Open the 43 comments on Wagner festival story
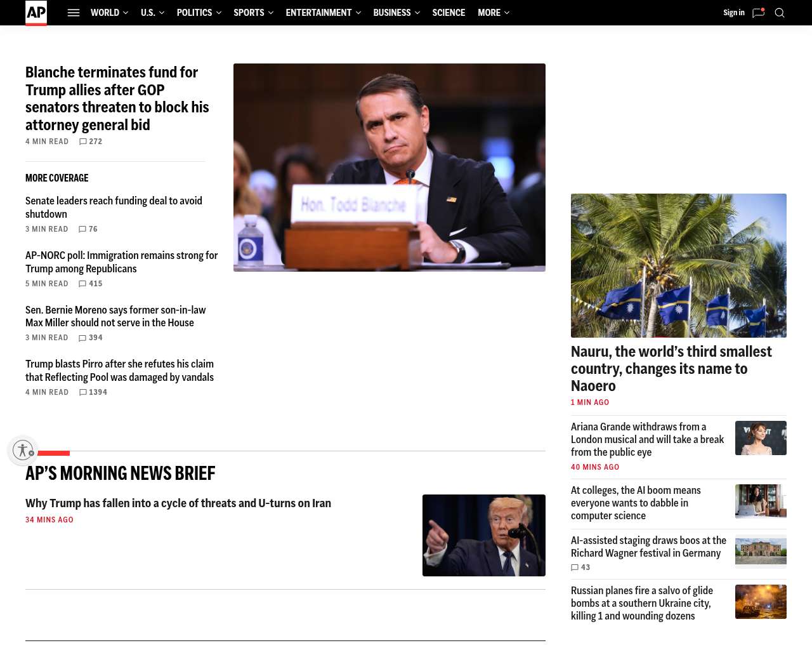The width and height of the screenshot is (812, 650). [x=580, y=567]
